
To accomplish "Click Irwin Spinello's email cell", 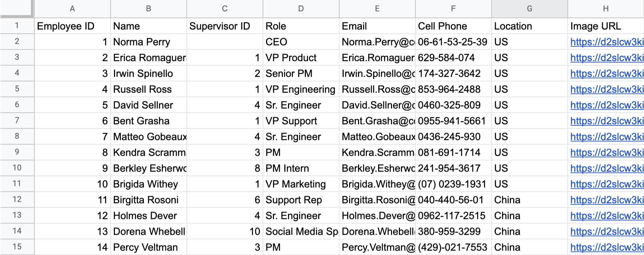I will click(x=377, y=73).
